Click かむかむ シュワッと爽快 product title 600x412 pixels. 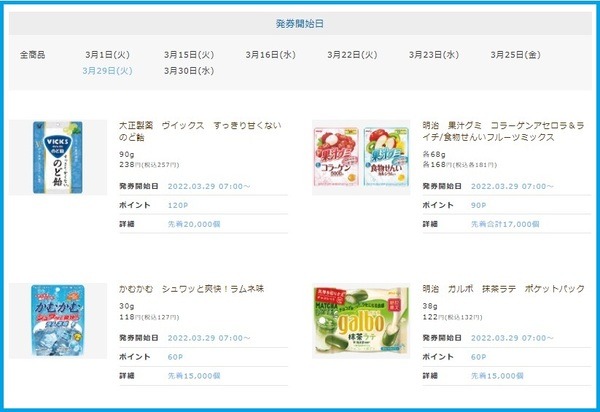tap(191, 289)
